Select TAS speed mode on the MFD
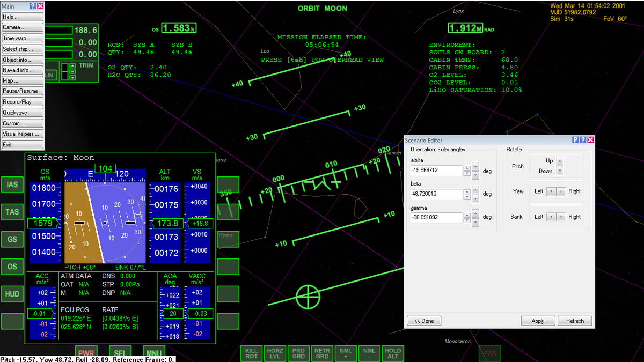The image size is (644, 362). point(12,212)
